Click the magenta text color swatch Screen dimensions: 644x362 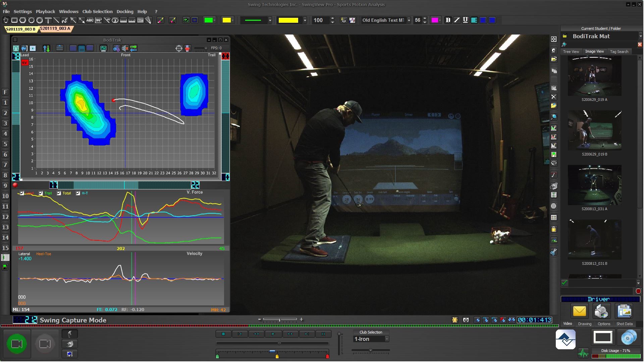point(434,20)
